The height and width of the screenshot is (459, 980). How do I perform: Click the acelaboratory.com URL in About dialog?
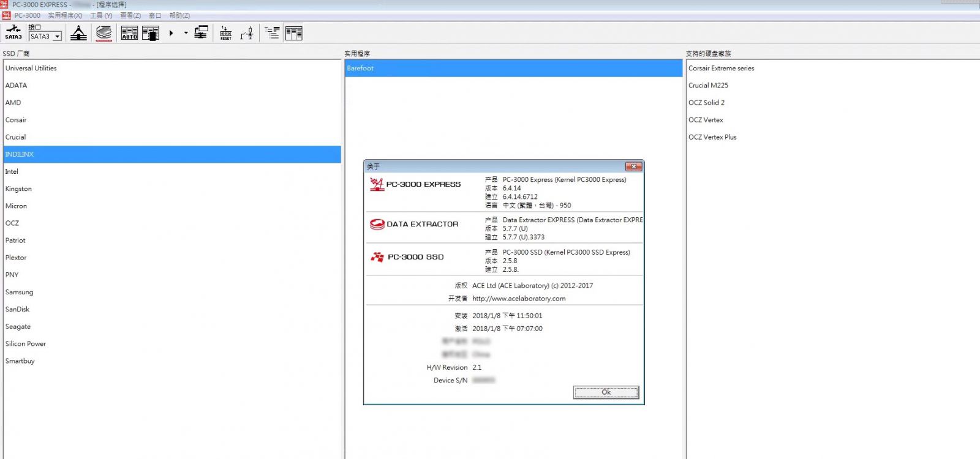tap(519, 299)
